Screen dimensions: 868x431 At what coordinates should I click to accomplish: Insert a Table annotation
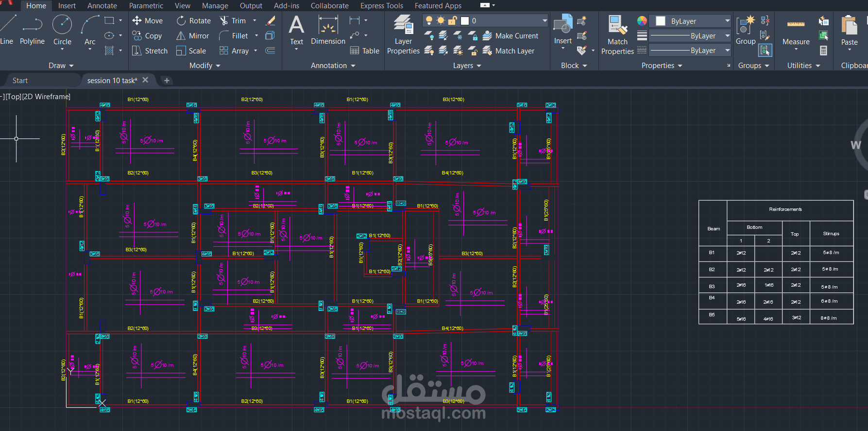[x=365, y=51]
